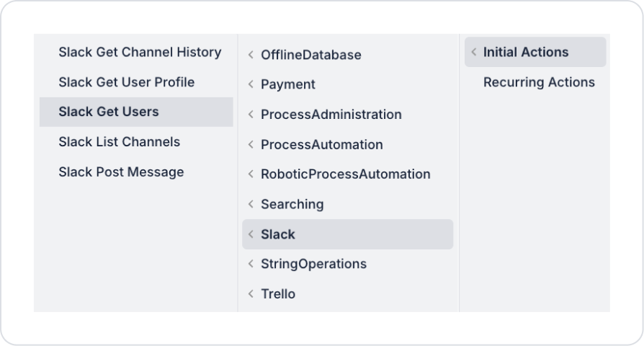Select Recurring Actions menu item
Viewport: 644px width, 346px height.
539,82
